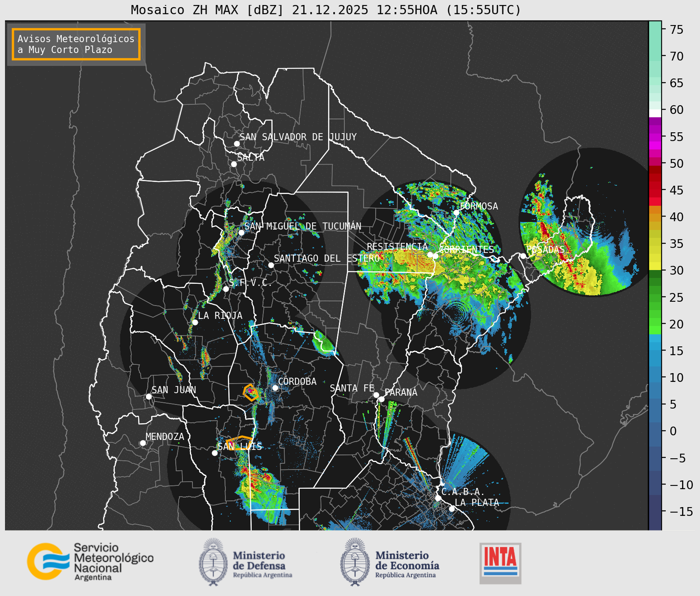Image resolution: width=700 pixels, height=596 pixels.
Task: Click the SALTA city marker dot
Action: (x=234, y=164)
